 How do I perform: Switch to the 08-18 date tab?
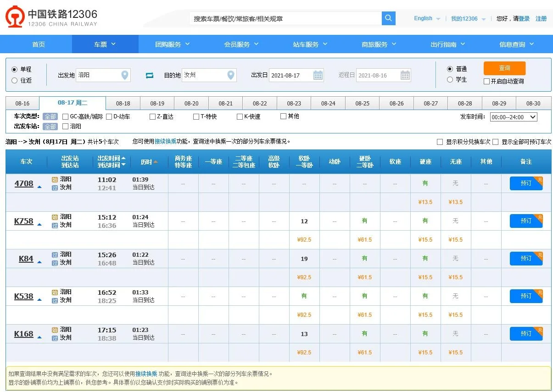click(x=123, y=103)
